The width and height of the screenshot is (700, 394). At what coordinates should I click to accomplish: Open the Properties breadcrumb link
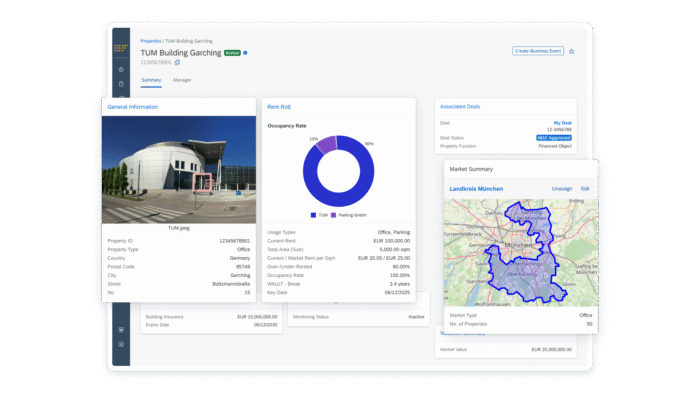point(150,41)
